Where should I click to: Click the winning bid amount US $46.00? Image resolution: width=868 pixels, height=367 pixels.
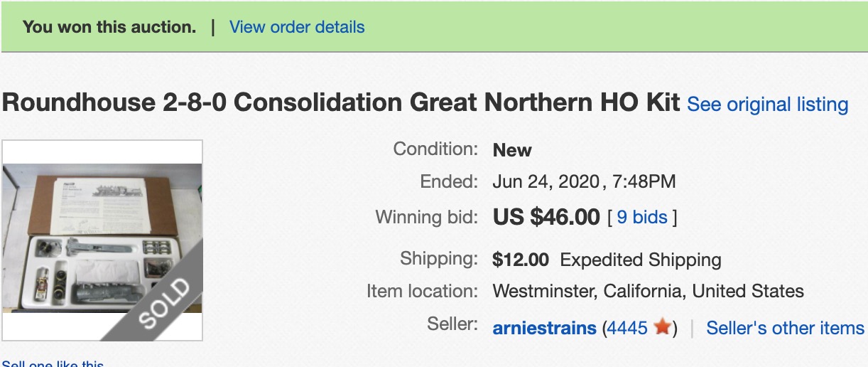pyautogui.click(x=546, y=217)
